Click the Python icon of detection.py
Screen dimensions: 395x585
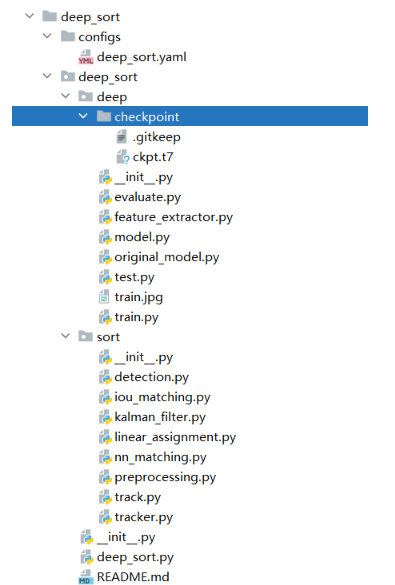coord(105,377)
